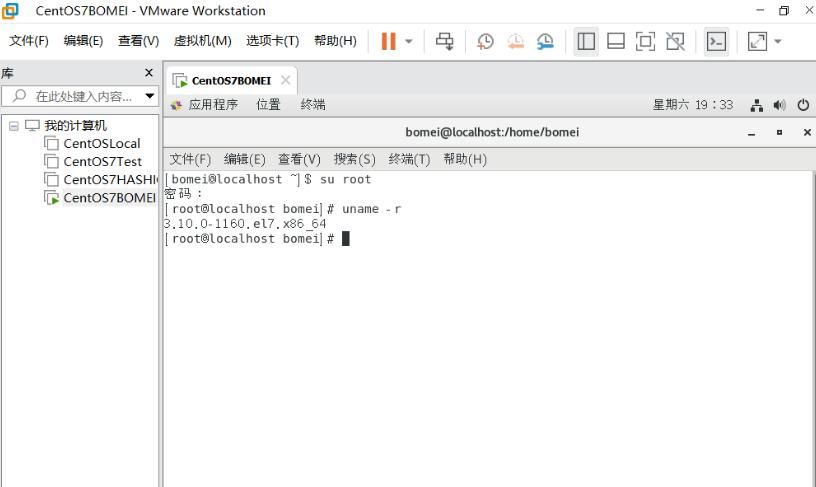Click the 密码： prompt line
Image resolution: width=816 pixels, height=487 pixels.
(183, 194)
